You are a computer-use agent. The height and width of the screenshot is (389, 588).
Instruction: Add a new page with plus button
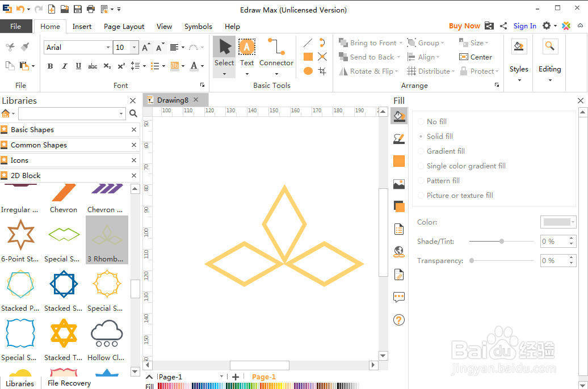(x=235, y=377)
